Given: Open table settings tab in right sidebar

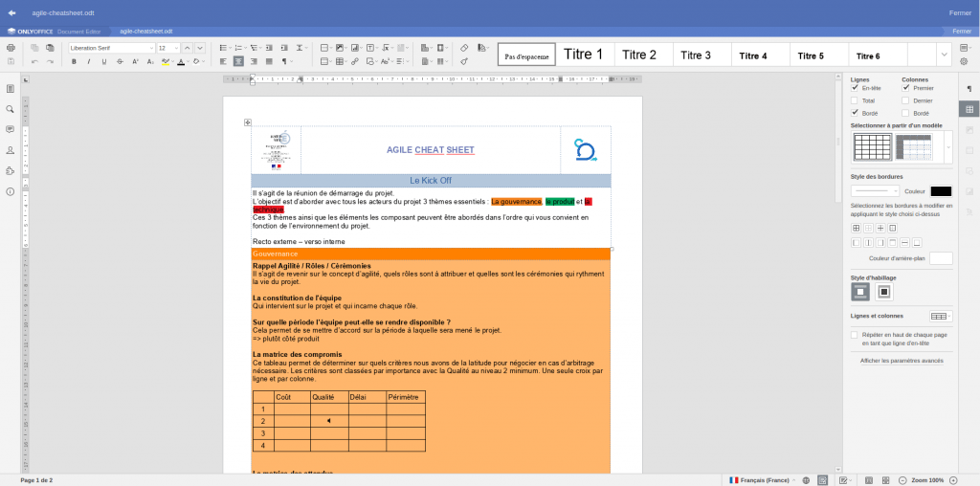Looking at the screenshot, I should coord(969,109).
